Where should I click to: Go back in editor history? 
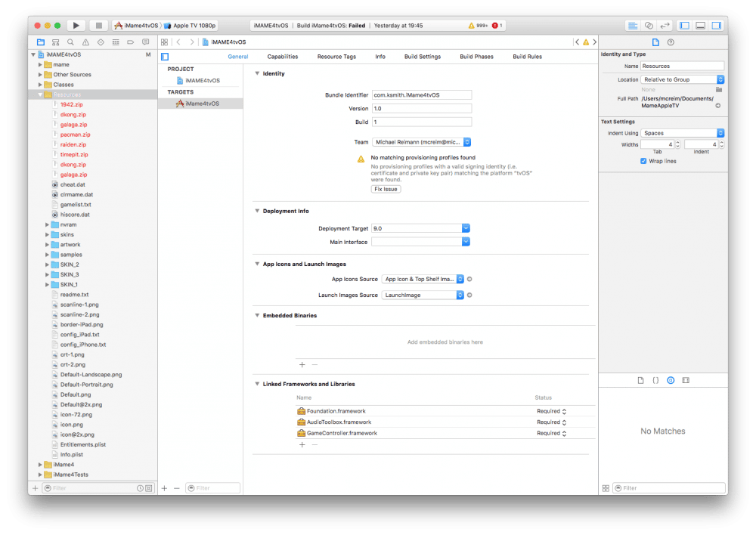pos(179,42)
